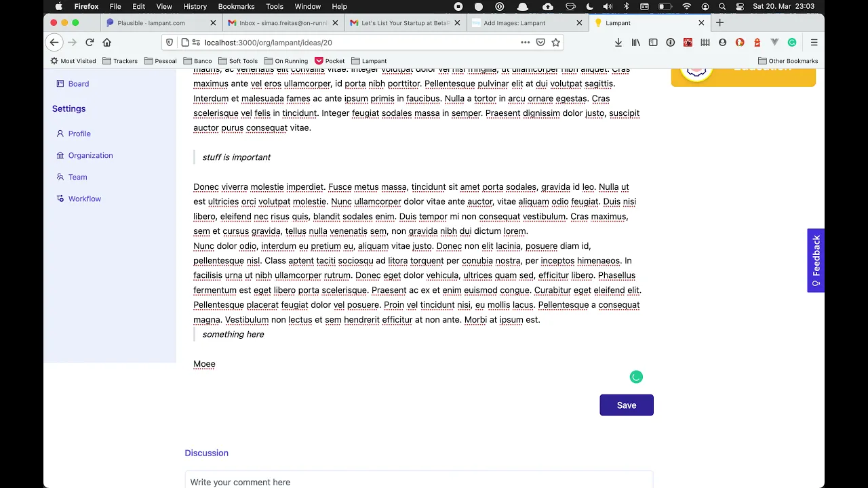This screenshot has width=868, height=488.
Task: Go to the Firefox Home page
Action: click(x=106, y=42)
